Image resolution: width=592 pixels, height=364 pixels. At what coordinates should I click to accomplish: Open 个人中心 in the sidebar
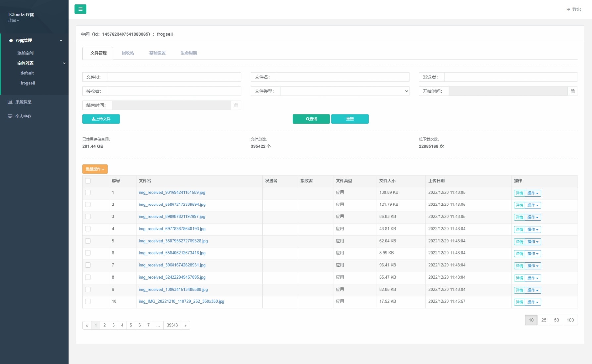tap(23, 116)
